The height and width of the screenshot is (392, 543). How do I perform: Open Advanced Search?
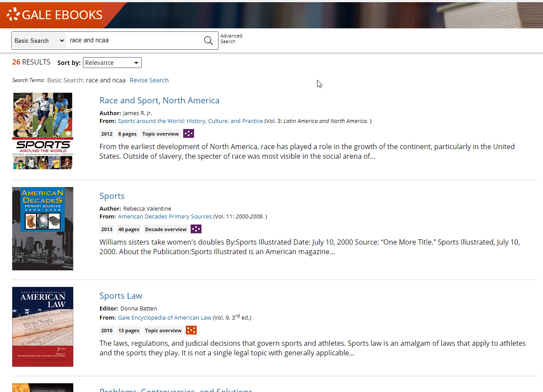(231, 39)
